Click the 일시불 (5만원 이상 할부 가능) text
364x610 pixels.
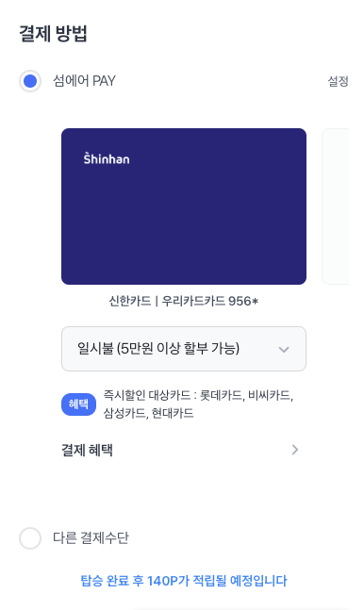158,348
